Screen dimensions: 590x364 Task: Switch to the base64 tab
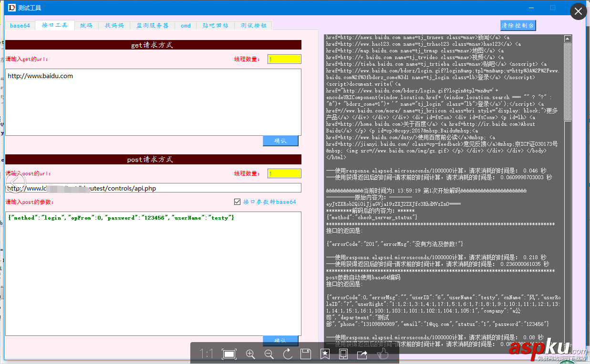point(20,26)
